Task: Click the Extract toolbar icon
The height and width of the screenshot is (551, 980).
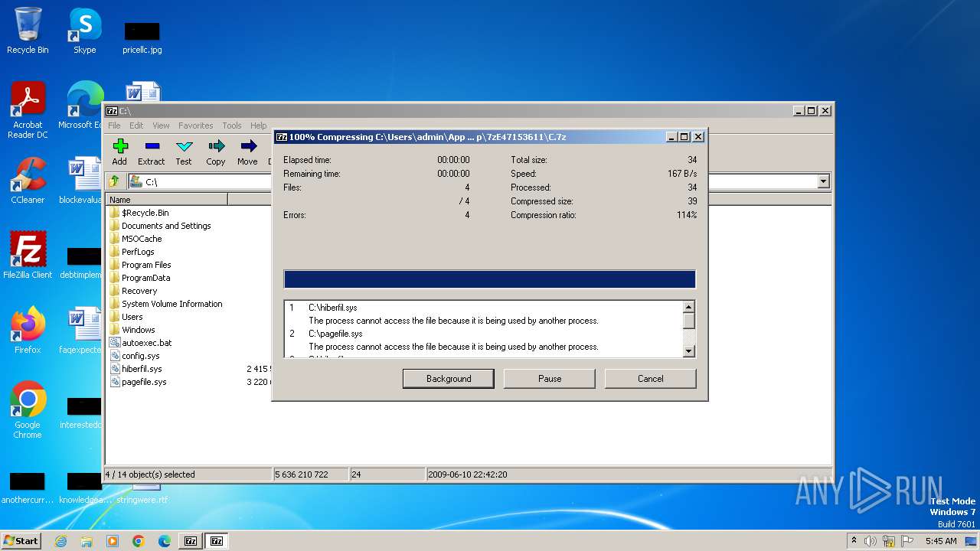Action: [151, 152]
